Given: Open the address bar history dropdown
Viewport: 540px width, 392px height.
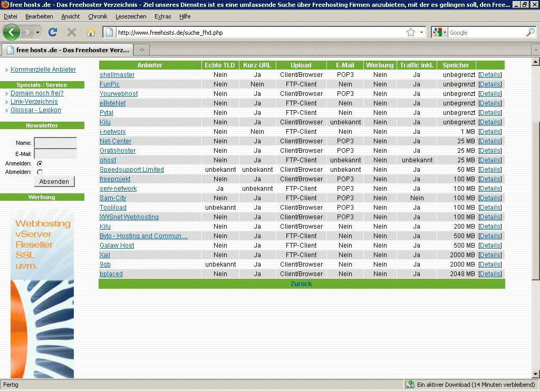Looking at the screenshot, I should pos(421,32).
